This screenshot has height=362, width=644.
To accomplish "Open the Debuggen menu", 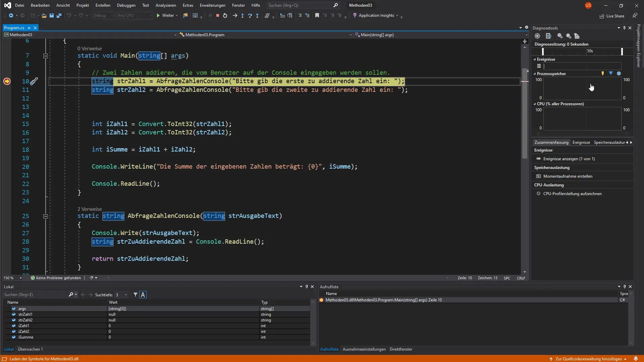I will click(x=126, y=5).
